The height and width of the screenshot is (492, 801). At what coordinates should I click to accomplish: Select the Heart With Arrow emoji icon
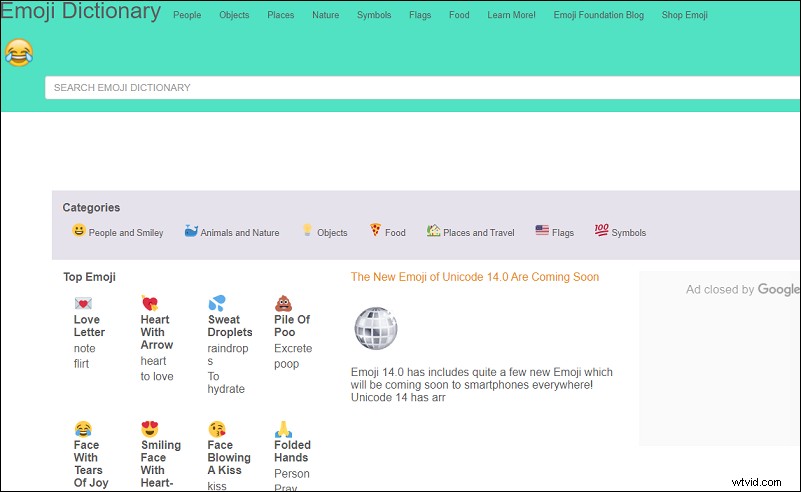pyautogui.click(x=150, y=303)
